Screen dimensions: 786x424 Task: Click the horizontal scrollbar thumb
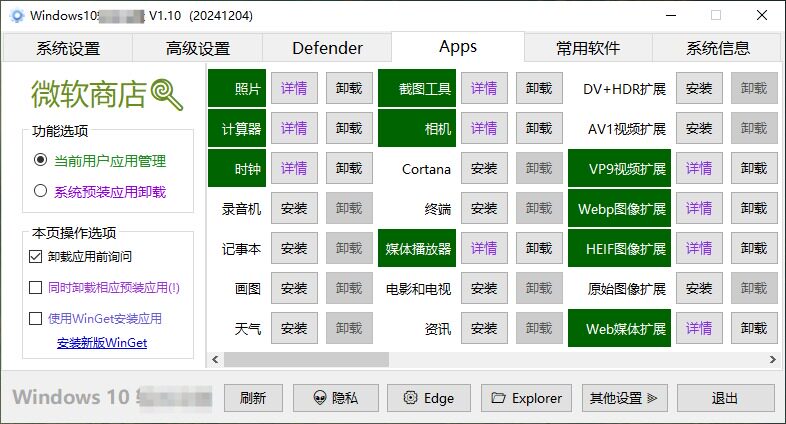(x=306, y=359)
